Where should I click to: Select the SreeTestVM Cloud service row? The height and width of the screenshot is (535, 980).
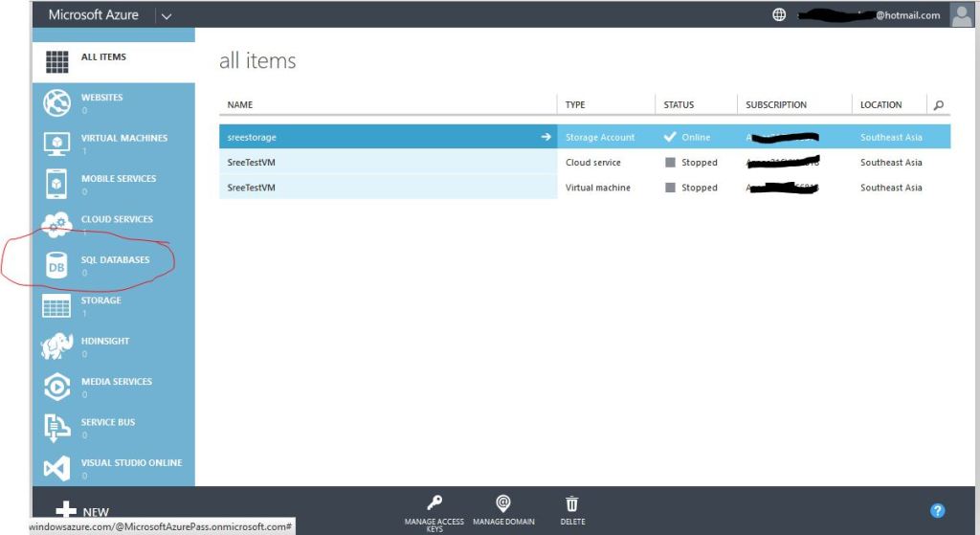[x=388, y=163]
